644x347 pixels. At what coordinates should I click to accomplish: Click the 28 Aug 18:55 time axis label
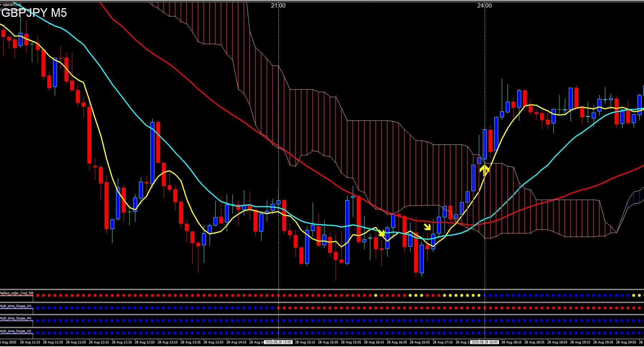(557, 342)
